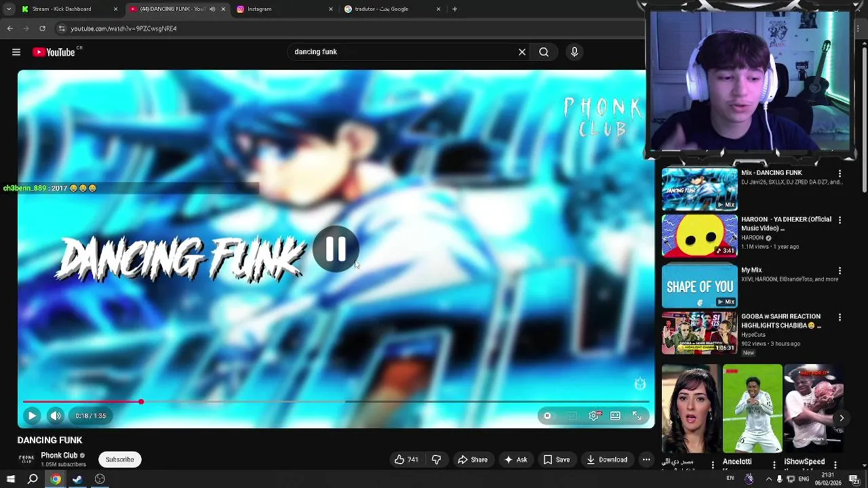Open the Phonk Club channel avatar

tap(26, 460)
